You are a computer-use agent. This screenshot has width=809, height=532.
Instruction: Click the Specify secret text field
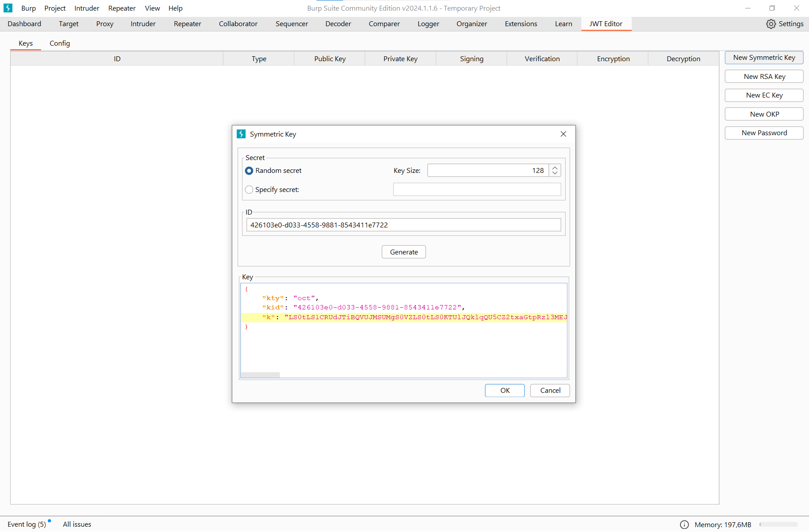(x=477, y=190)
